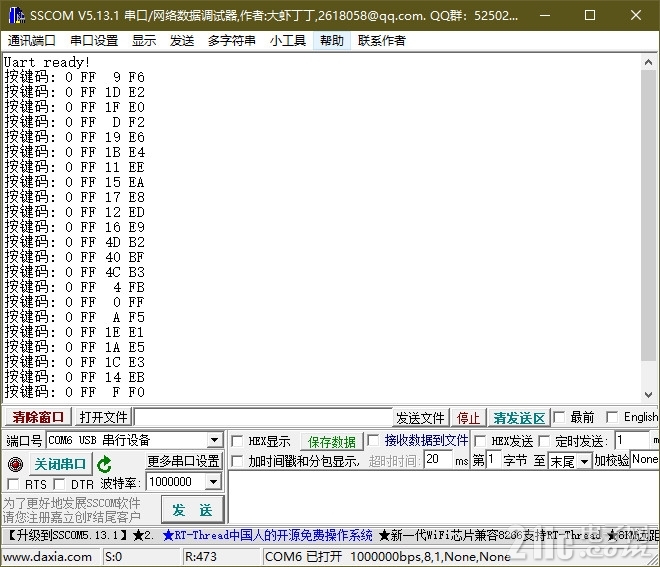Click the 关闭串口 button
Viewport: 660px width, 567px height.
[x=60, y=464]
